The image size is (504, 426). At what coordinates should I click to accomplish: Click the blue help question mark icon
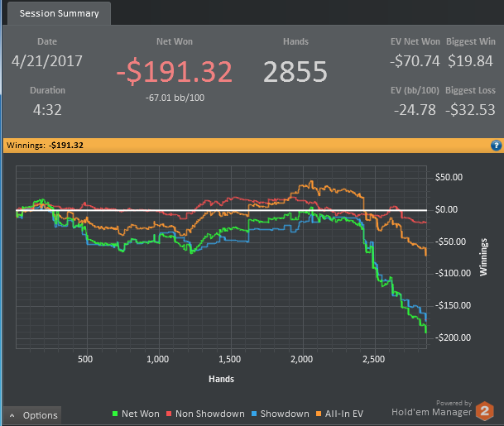point(496,146)
